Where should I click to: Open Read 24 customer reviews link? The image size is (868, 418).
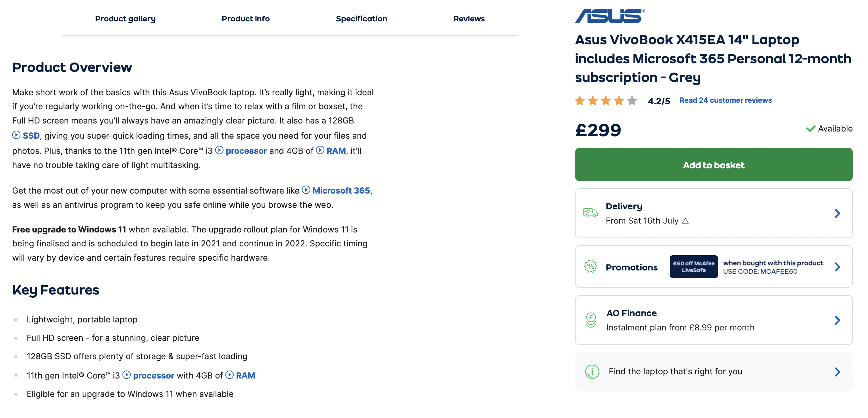(x=726, y=100)
